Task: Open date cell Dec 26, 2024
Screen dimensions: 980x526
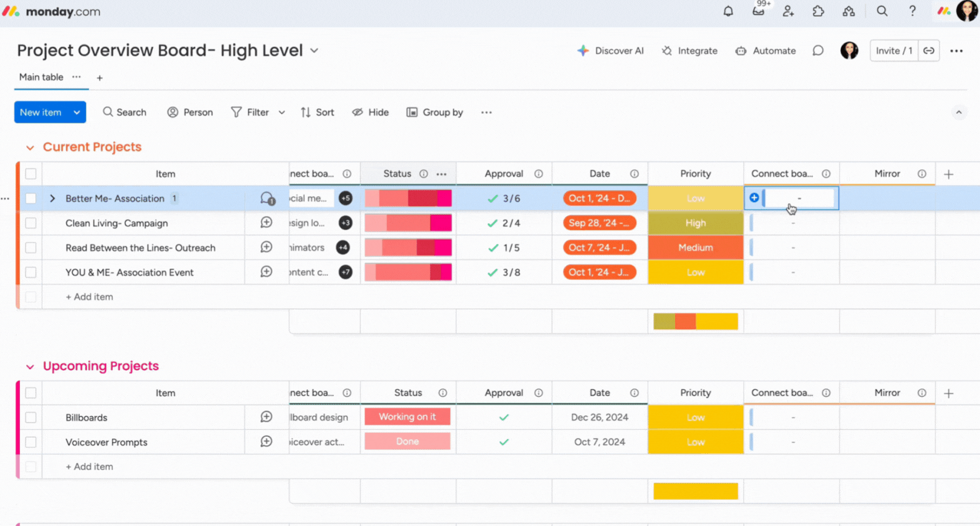Action: click(x=599, y=417)
